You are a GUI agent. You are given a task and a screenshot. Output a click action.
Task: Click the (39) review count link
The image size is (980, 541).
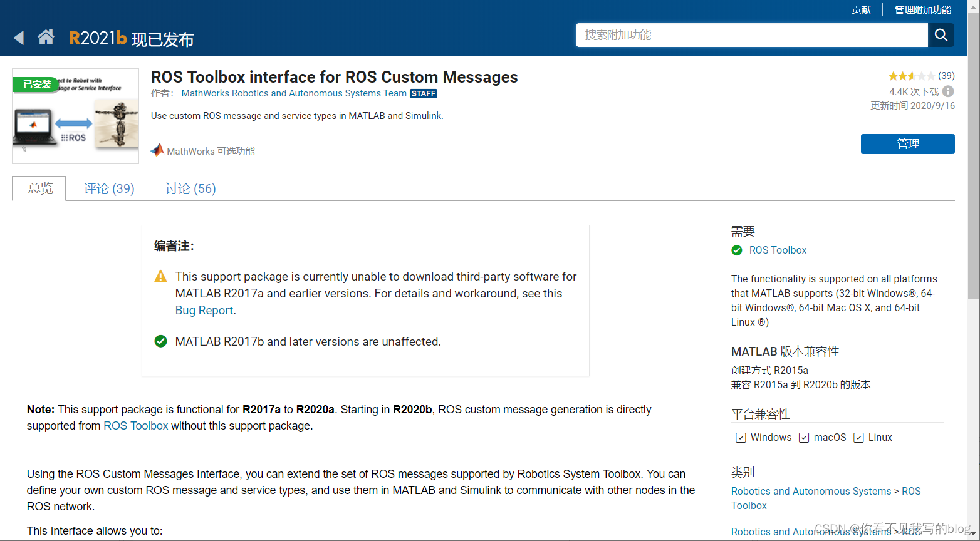[x=946, y=76]
